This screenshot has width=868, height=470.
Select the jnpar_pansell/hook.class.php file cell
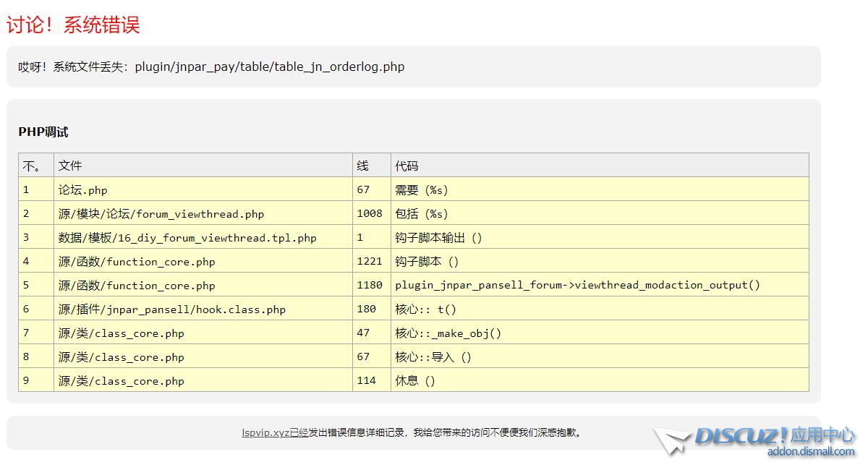tap(171, 309)
